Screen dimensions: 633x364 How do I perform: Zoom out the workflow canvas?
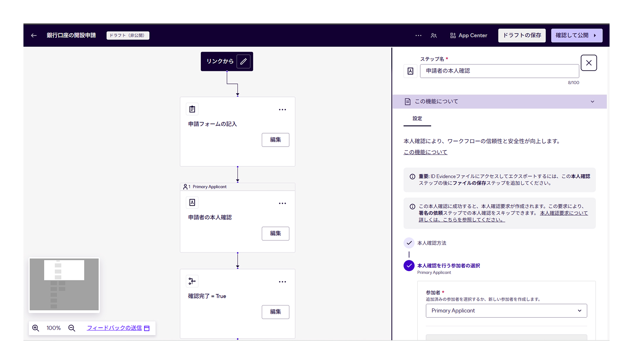coord(72,328)
